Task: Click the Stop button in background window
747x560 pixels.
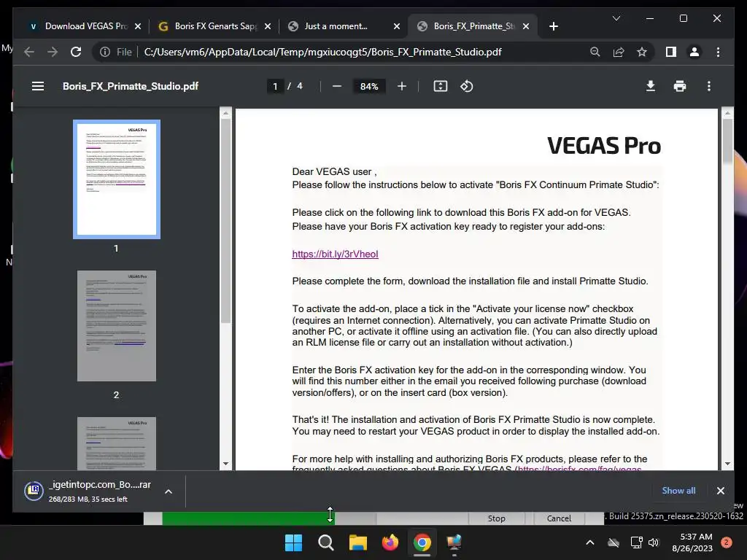Action: point(496,518)
